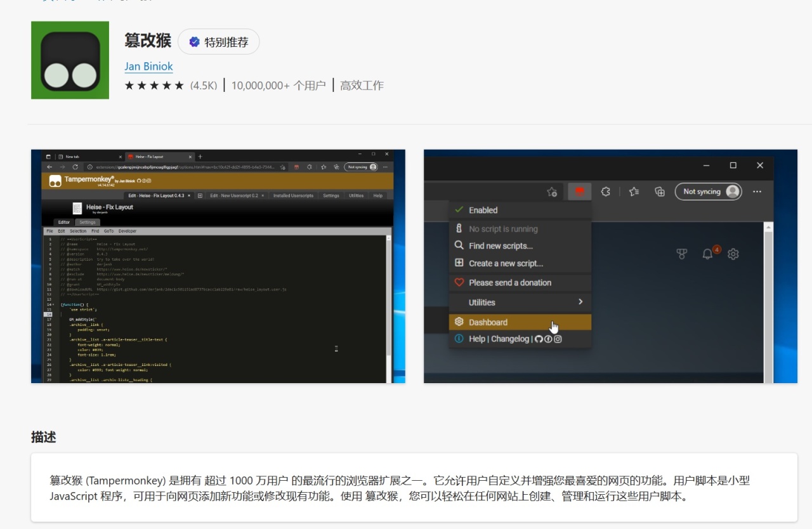Image resolution: width=812 pixels, height=529 pixels.
Task: Open the Jan Biniok publisher link
Action: click(148, 67)
